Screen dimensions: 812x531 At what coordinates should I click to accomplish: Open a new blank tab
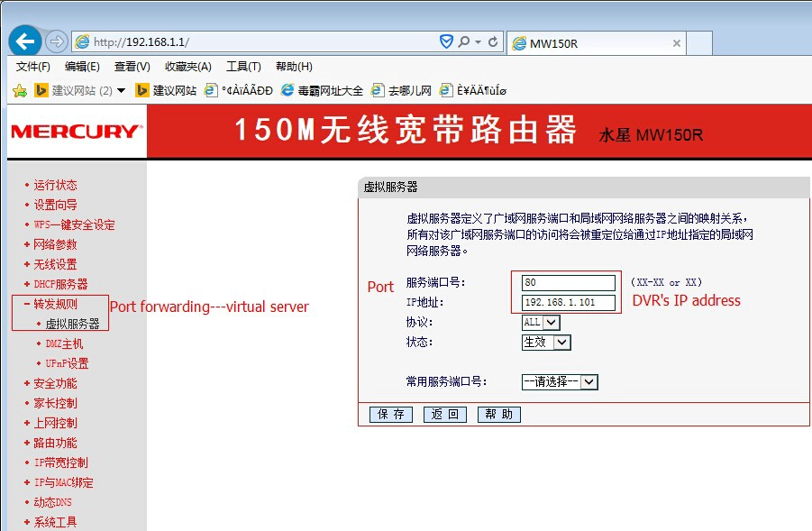click(x=699, y=43)
